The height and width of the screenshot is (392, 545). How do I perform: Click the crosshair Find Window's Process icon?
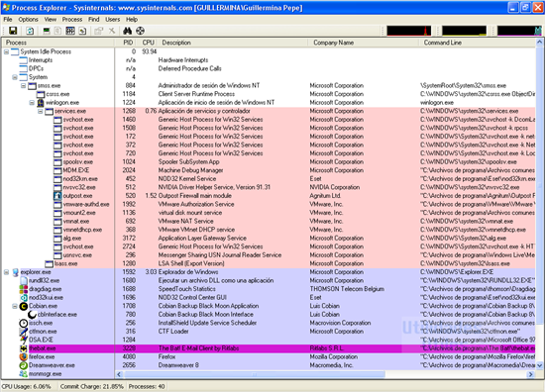tap(140, 31)
